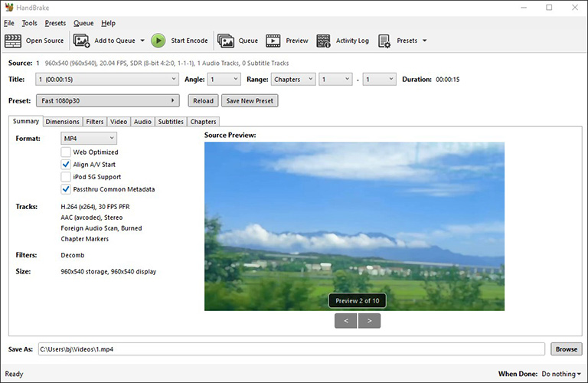Open the Queue using its pictures icon
The height and width of the screenshot is (383, 588).
(x=226, y=41)
